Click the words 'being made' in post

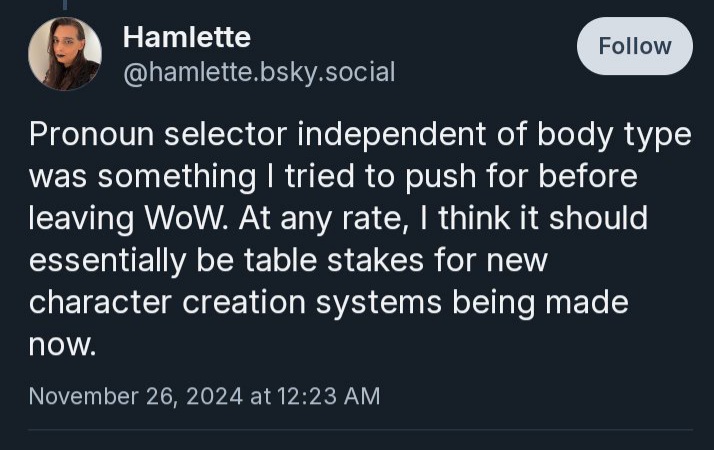point(541,303)
